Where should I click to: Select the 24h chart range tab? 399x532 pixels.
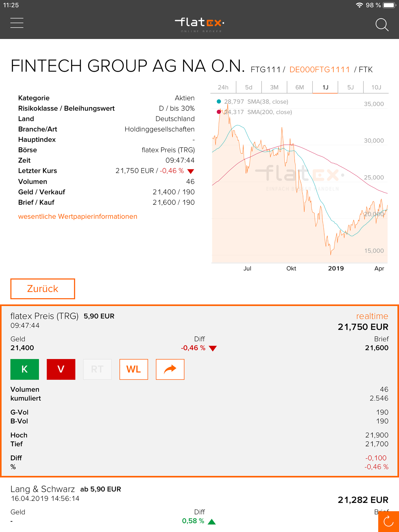(x=223, y=87)
